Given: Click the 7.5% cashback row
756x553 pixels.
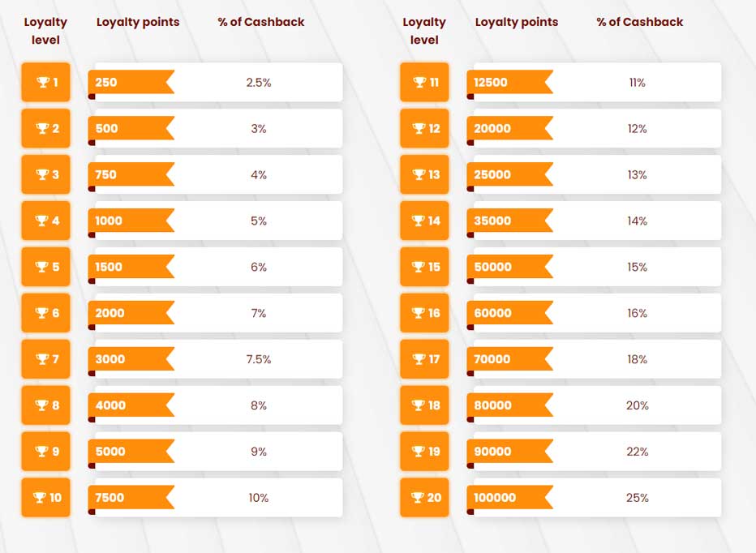Looking at the screenshot, I should 216,359.
